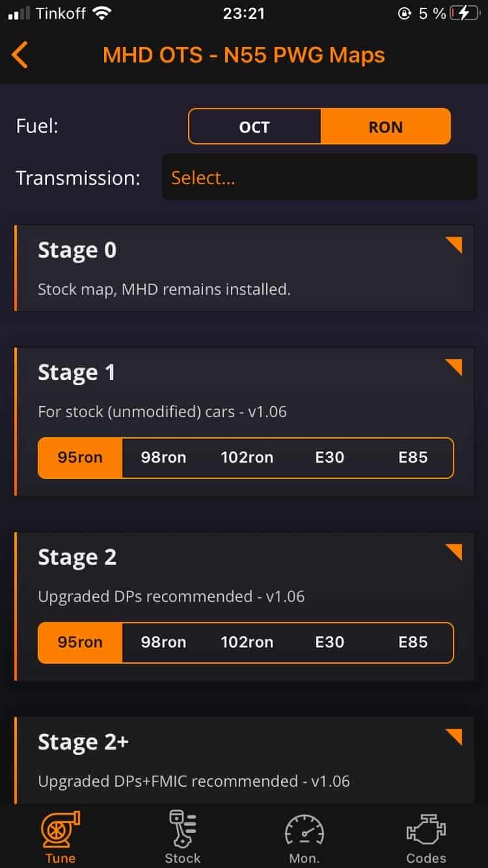Open the Mon. gauge icon tab
Screen dimensions: 488x868
coord(304,837)
